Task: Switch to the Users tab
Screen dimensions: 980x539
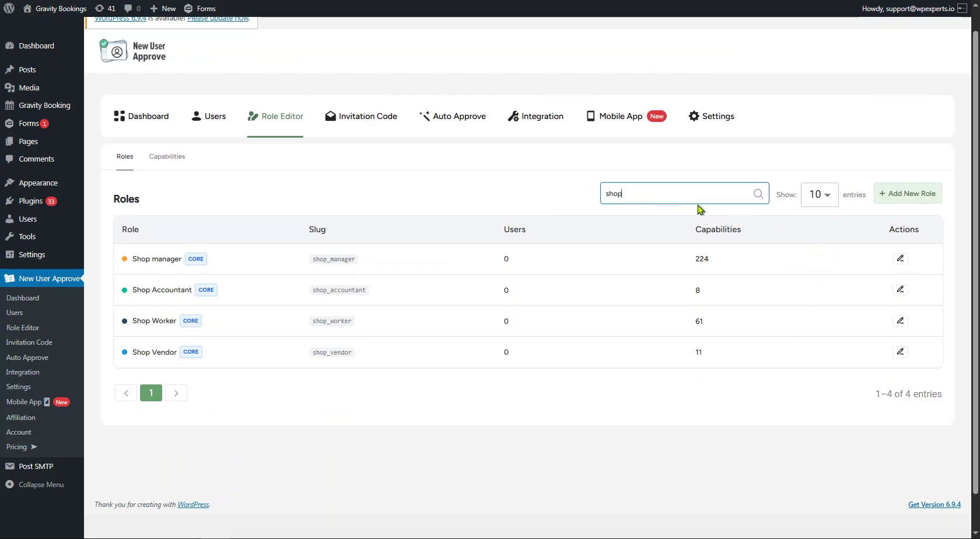Action: pos(208,116)
